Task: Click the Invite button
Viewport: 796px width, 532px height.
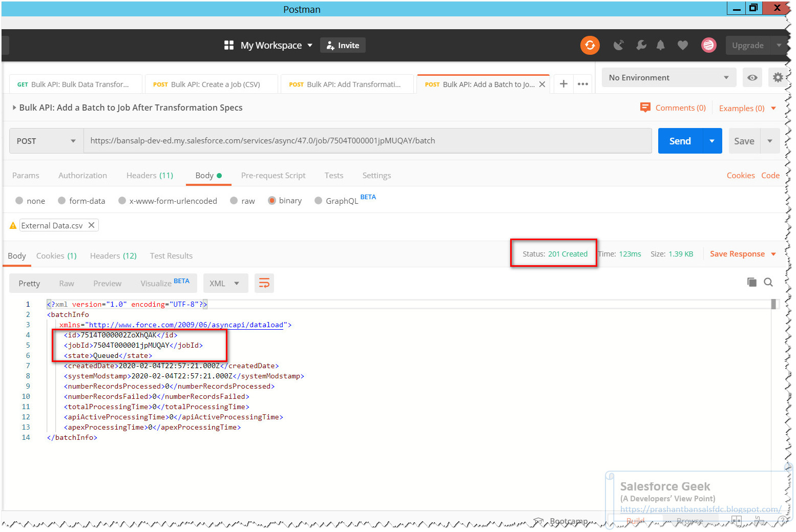Action: tap(343, 45)
